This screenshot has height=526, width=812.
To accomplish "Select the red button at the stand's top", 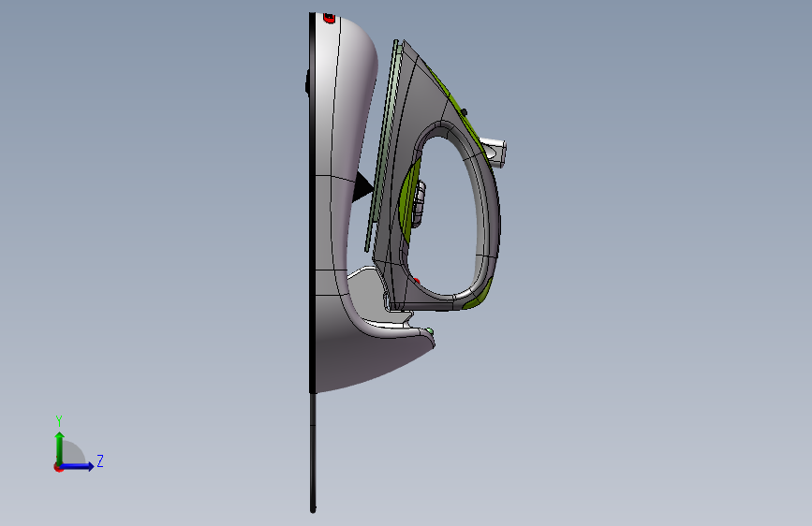I will pyautogui.click(x=330, y=18).
